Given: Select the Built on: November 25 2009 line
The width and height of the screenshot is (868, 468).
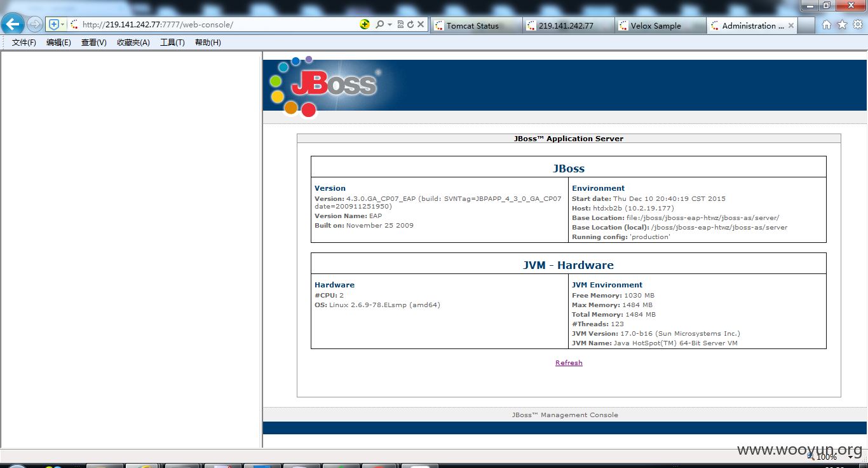Looking at the screenshot, I should pyautogui.click(x=364, y=226).
